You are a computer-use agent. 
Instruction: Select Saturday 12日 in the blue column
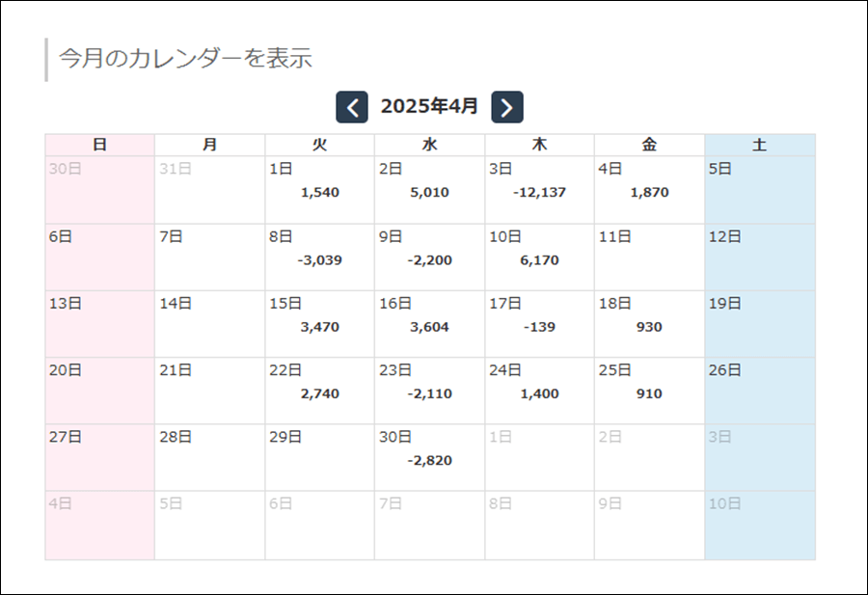(759, 257)
